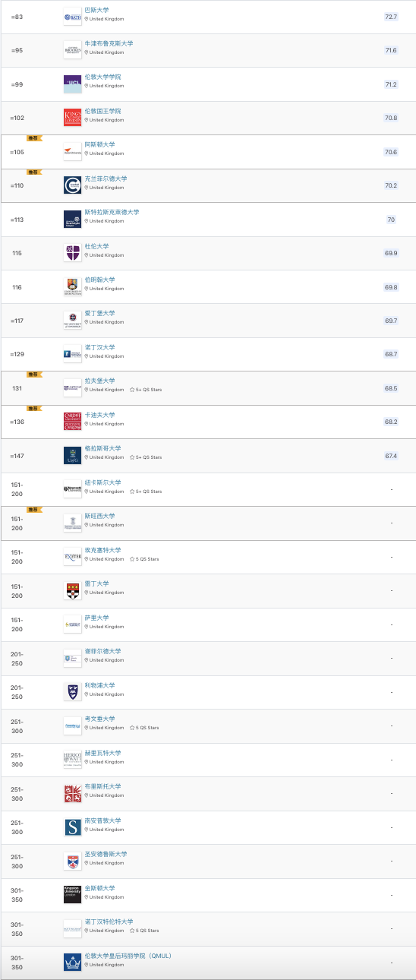The height and width of the screenshot is (980, 416).
Task: Click the University of Bath logo
Action: pos(72,17)
